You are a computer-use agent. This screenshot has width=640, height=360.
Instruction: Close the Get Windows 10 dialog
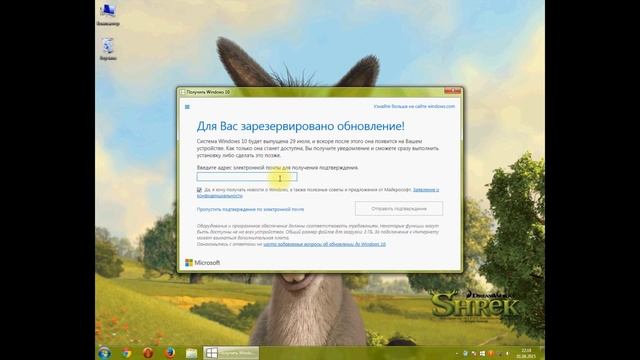(452, 91)
